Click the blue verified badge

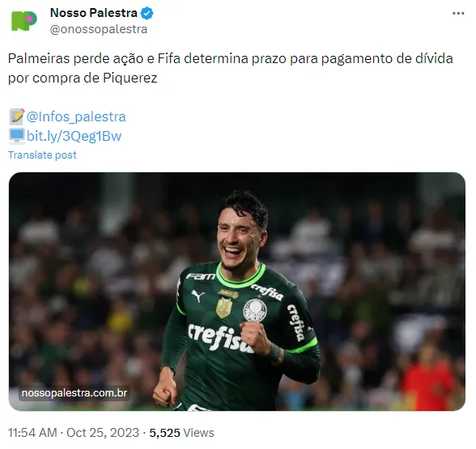(147, 14)
